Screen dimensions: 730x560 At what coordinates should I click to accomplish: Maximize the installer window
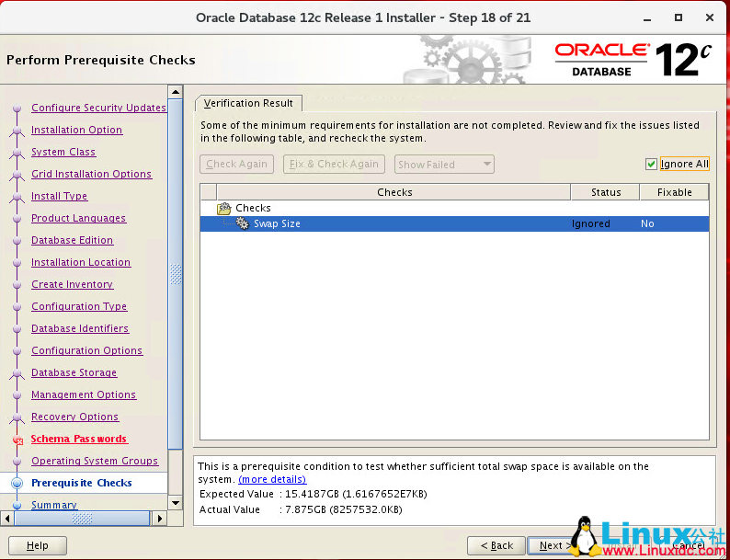pyautogui.click(x=679, y=17)
